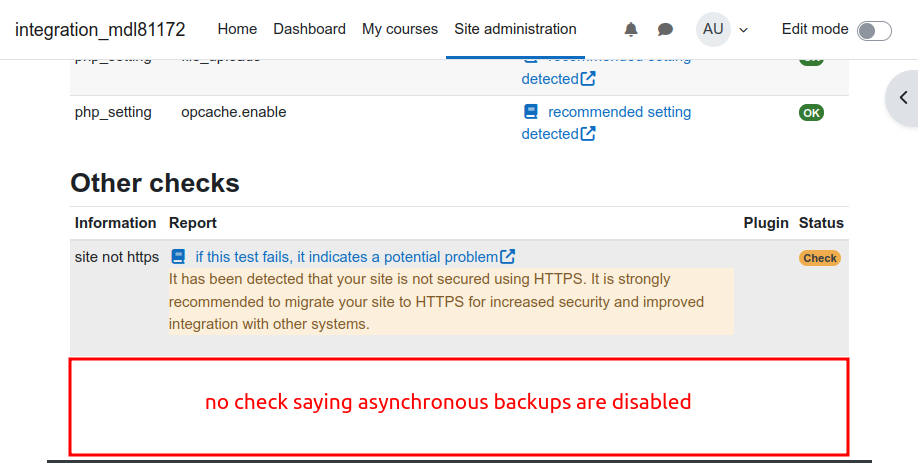The height and width of the screenshot is (463, 918).
Task: Open the messaging chat bubble icon
Action: point(665,29)
